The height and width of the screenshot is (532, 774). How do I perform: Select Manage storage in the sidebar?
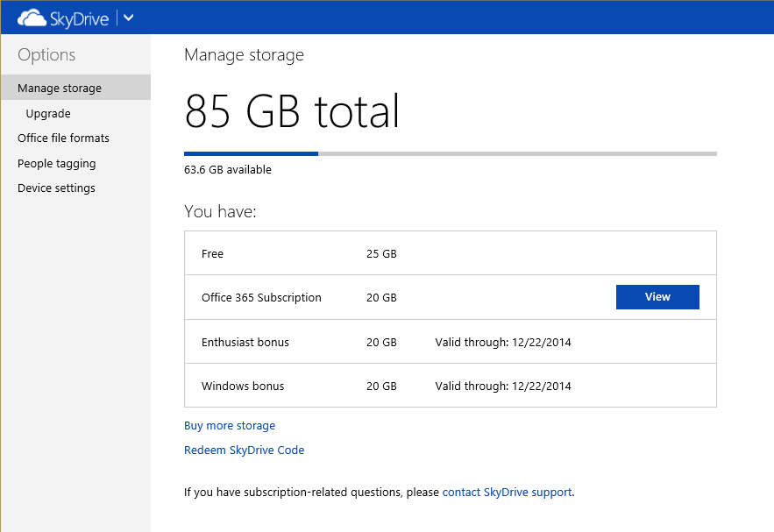pyautogui.click(x=60, y=89)
